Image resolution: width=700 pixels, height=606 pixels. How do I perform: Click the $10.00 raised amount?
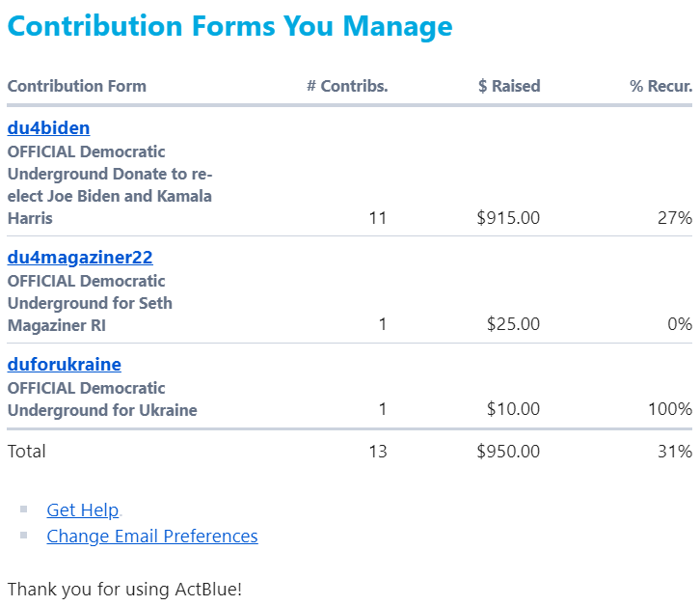click(513, 410)
